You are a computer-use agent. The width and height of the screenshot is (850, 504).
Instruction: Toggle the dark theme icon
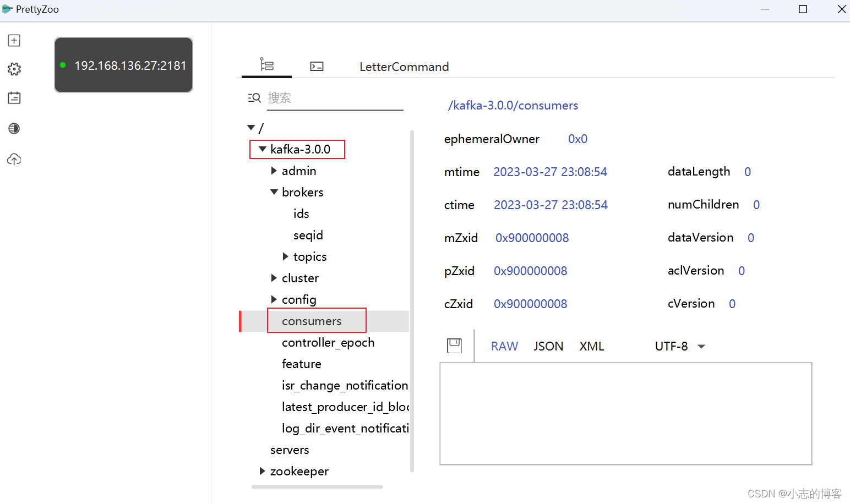click(x=14, y=128)
